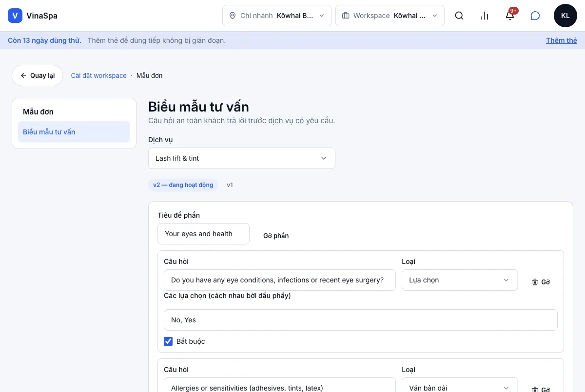Click the Quay lại back button

point(38,75)
